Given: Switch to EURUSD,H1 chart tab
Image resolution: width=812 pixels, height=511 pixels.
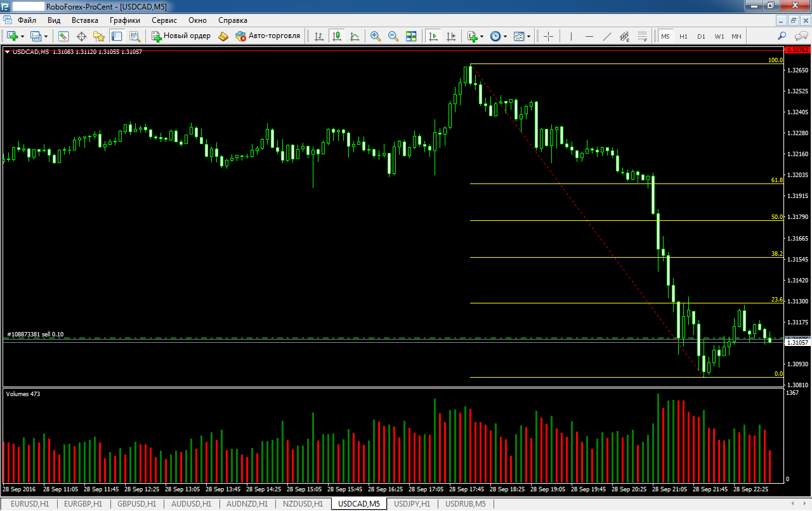Looking at the screenshot, I should tap(30, 504).
